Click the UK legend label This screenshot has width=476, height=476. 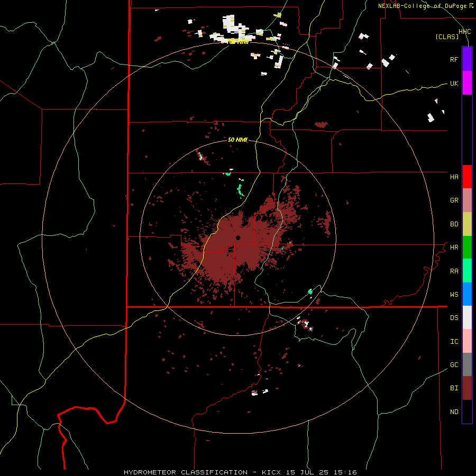point(454,83)
